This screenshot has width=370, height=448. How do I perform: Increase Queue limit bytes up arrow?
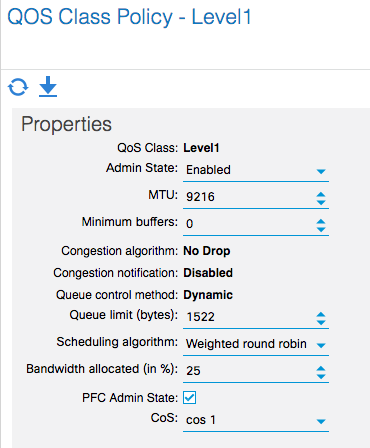click(321, 315)
